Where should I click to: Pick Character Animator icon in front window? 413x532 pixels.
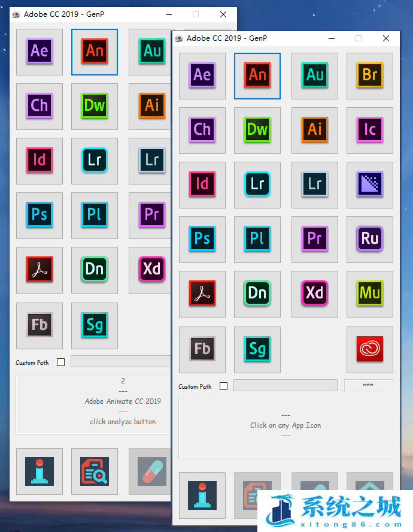coord(202,130)
